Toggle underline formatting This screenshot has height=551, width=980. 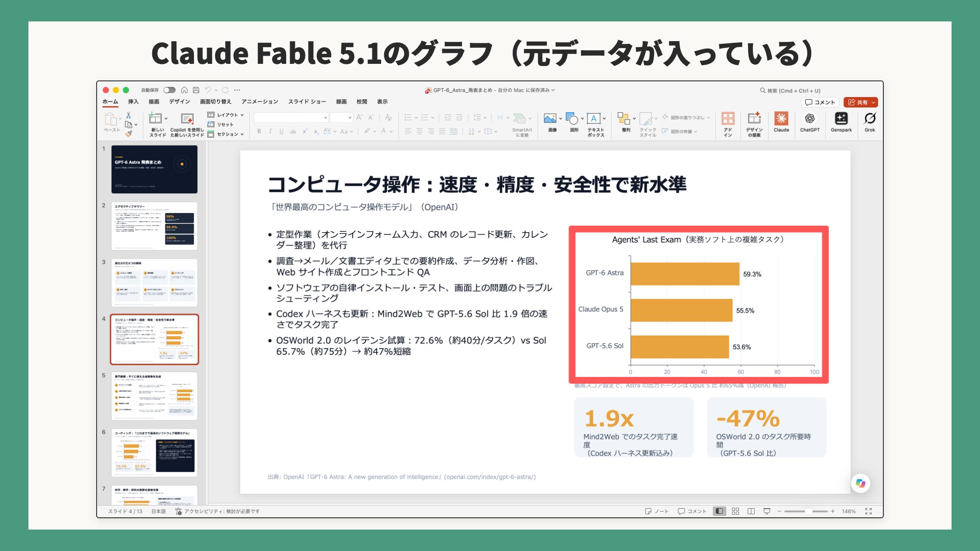coord(281,131)
